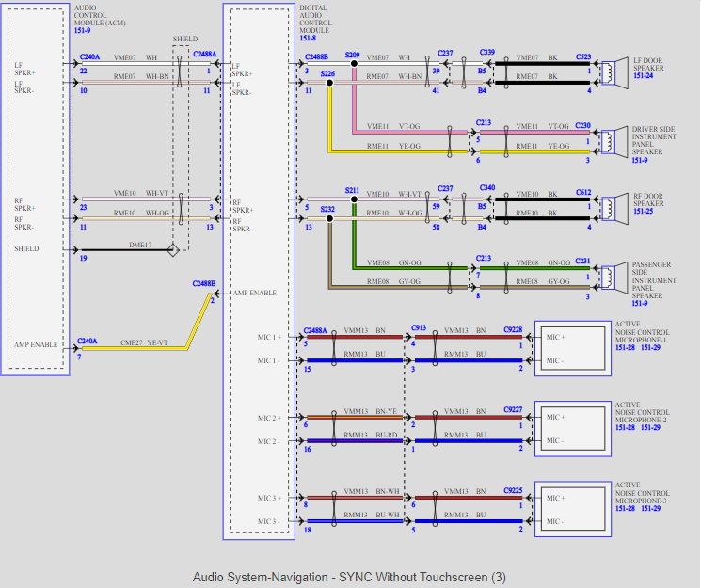This screenshot has height=588, width=701.
Task: Click connector label C339
Action: click(x=487, y=53)
